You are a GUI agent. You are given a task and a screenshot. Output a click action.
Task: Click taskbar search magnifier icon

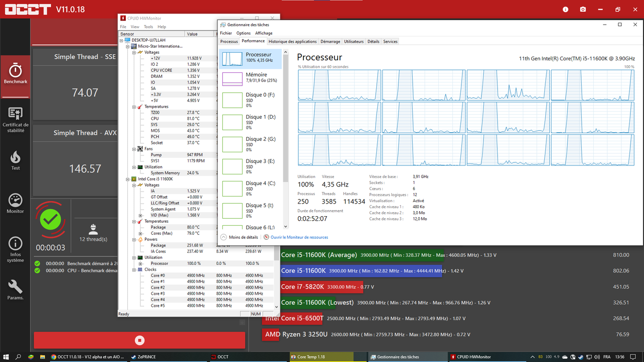pos(19,357)
